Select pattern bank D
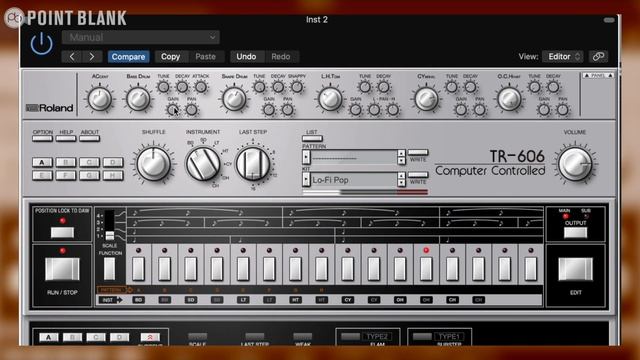Image resolution: width=640 pixels, height=360 pixels. [x=113, y=162]
